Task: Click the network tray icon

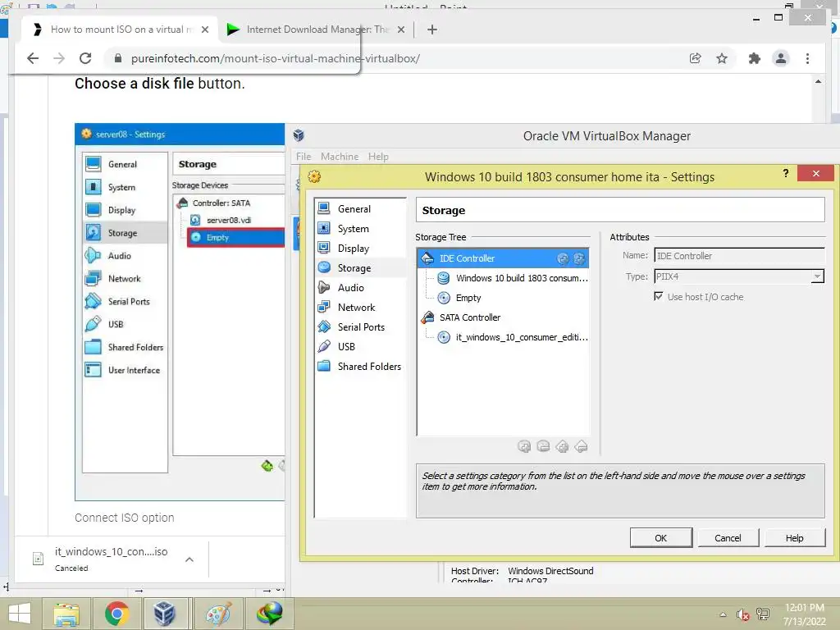Action: [x=763, y=614]
